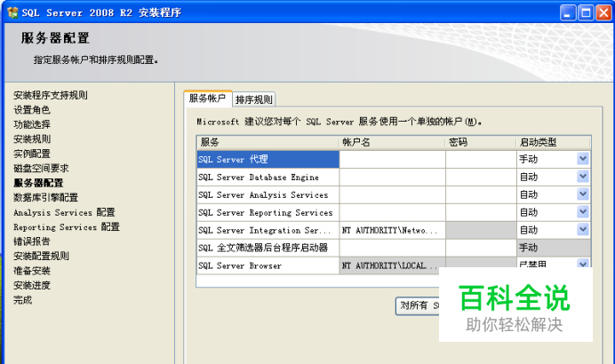Click the 对所有 SQL Server accounts button
Viewport: 615px width, 364px height.
pos(418,305)
